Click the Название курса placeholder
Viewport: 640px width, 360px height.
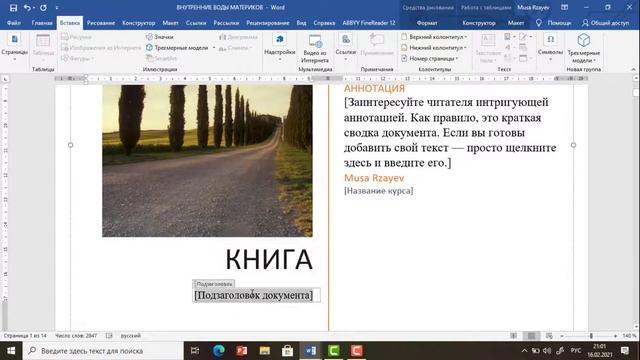(378, 191)
